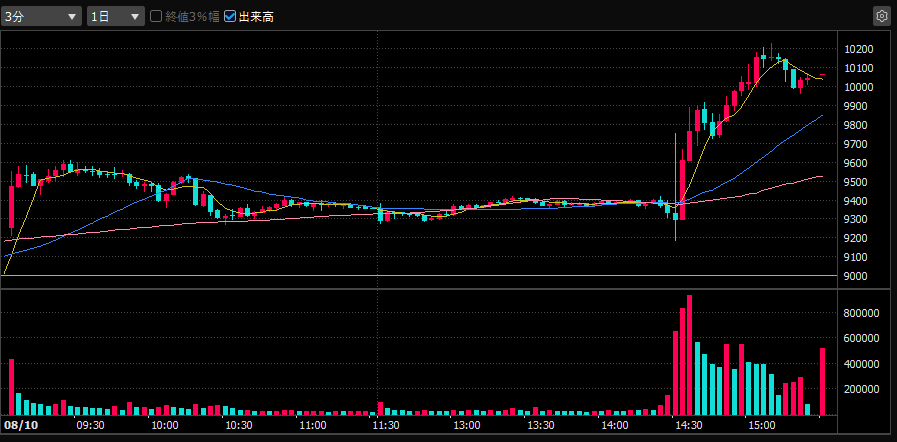
Task: Click the 9000 price axis label
Action: tap(856, 276)
